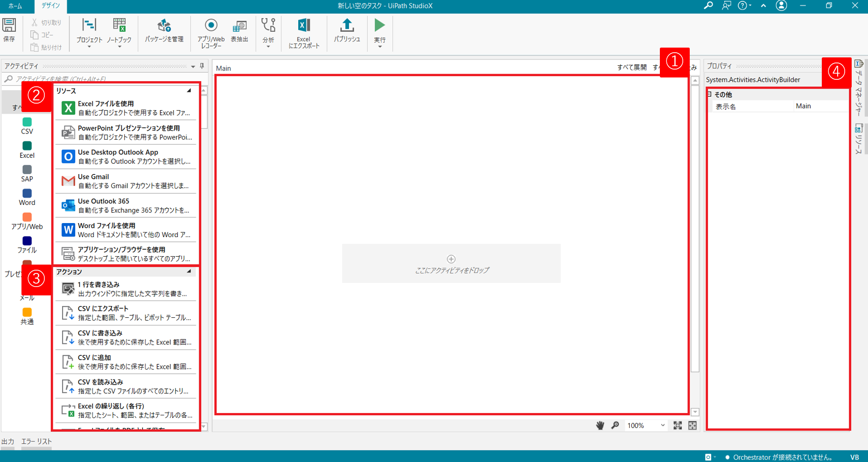Image resolution: width=868 pixels, height=462 pixels.
Task: Toggle the overview minimap icon
Action: tap(693, 425)
